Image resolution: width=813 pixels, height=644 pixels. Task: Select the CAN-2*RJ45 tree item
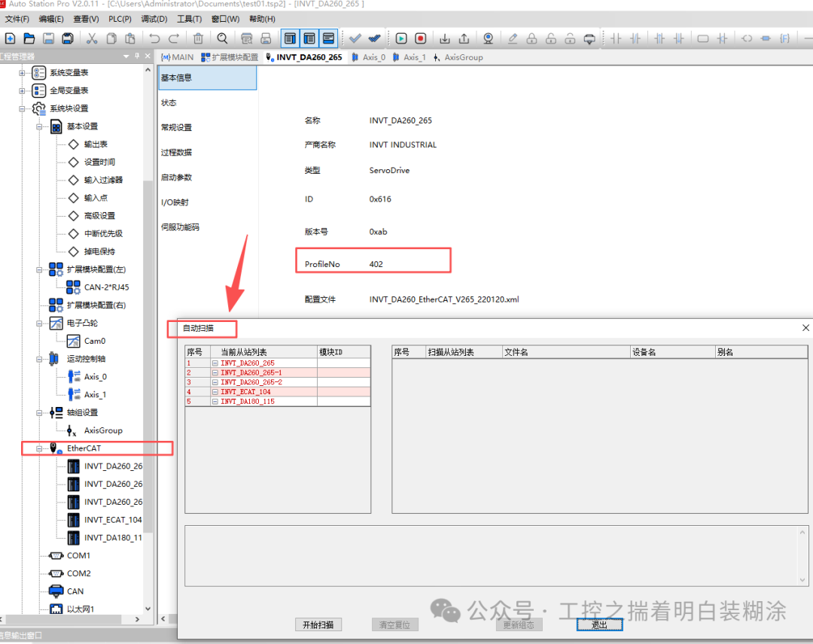107,287
